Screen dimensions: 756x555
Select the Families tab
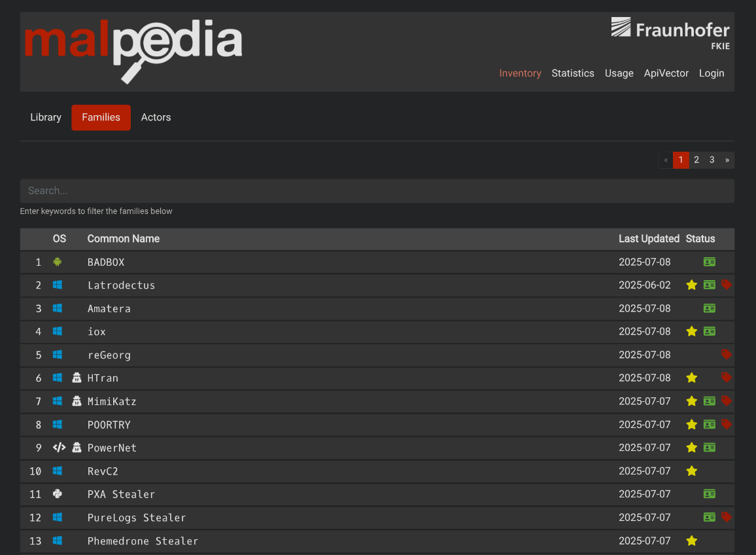(101, 117)
